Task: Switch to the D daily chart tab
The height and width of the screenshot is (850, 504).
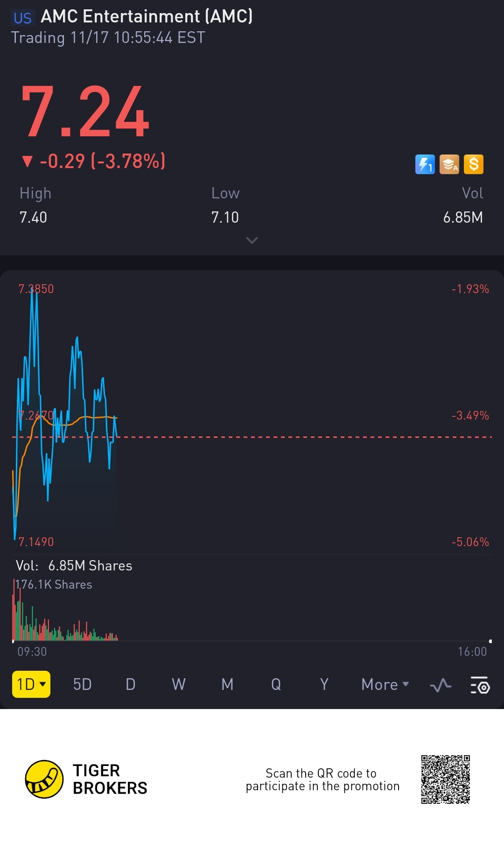Action: click(x=130, y=685)
